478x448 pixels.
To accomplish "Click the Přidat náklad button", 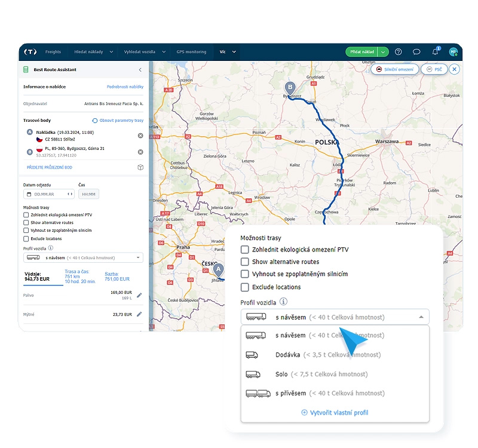I will point(362,52).
